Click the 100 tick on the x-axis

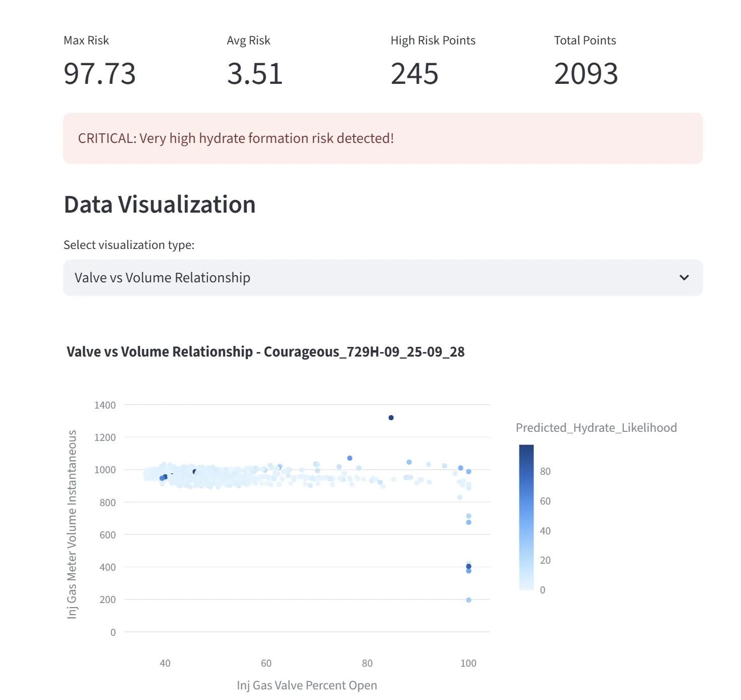pos(468,663)
